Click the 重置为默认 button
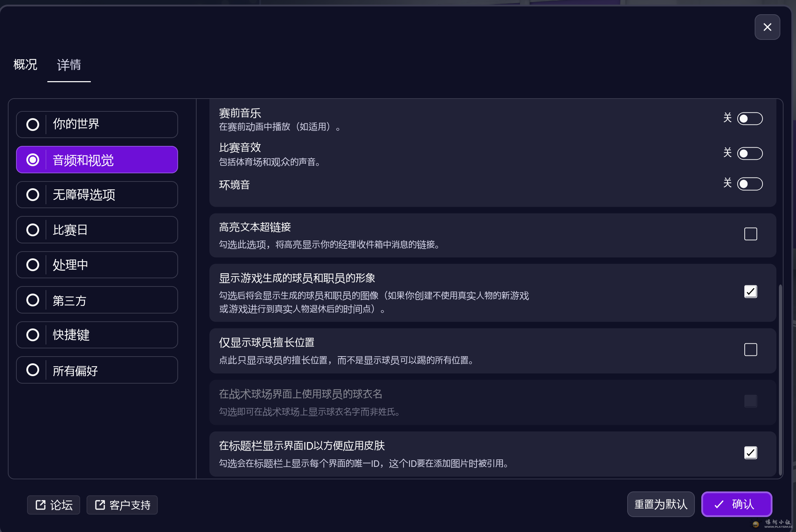This screenshot has height=532, width=796. [x=661, y=504]
